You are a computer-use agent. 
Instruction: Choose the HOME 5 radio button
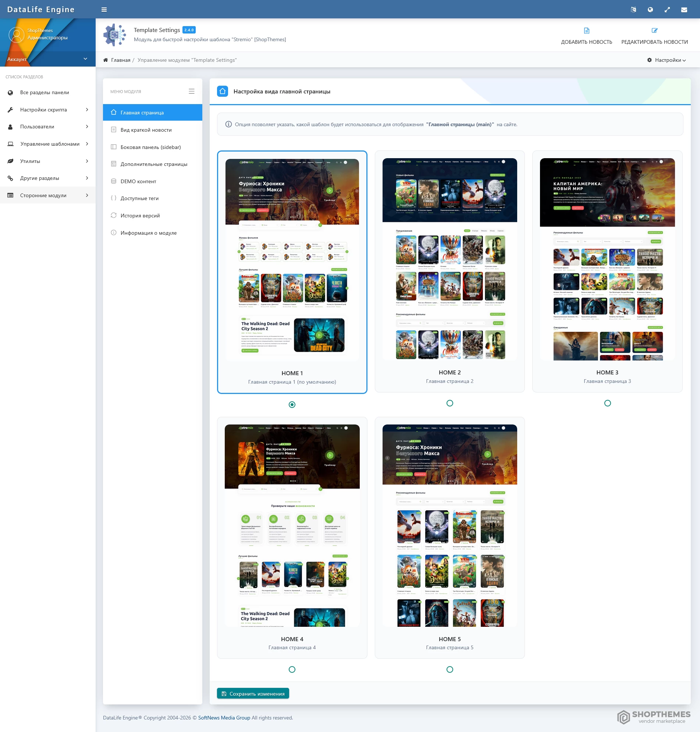(x=450, y=669)
